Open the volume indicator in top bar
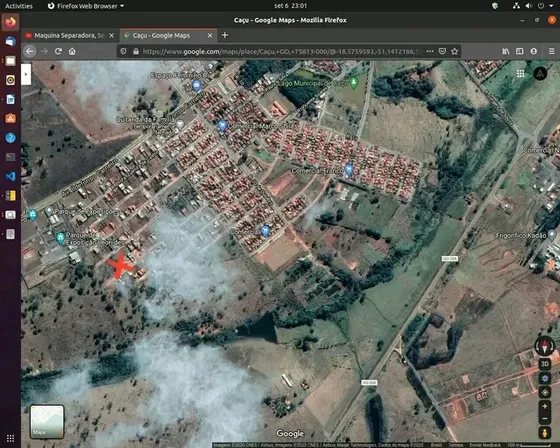Image resolution: width=560 pixels, height=448 pixels. click(x=529, y=6)
